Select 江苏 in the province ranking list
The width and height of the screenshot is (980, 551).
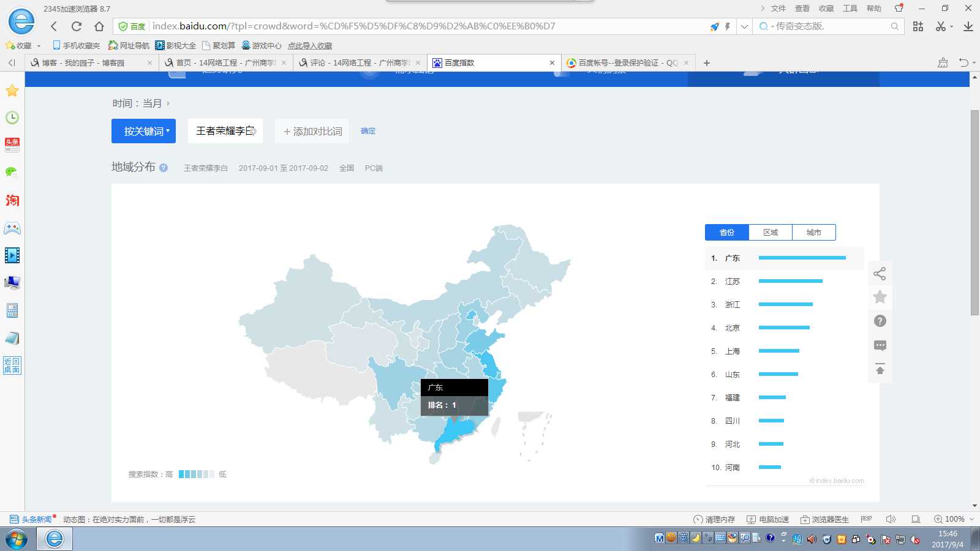pyautogui.click(x=784, y=282)
